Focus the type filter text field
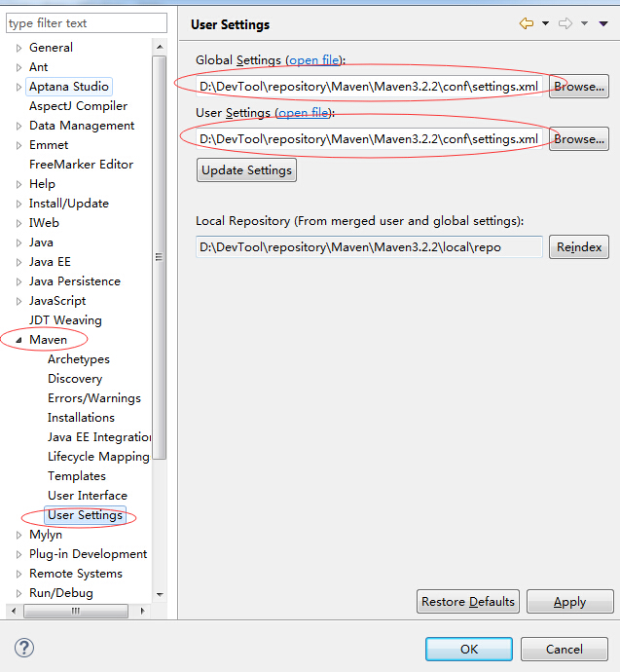 point(86,23)
